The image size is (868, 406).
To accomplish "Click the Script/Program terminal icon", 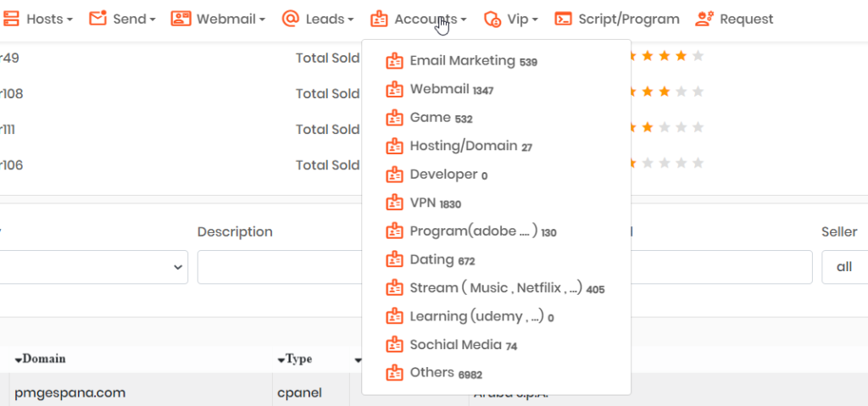I will pos(563,19).
